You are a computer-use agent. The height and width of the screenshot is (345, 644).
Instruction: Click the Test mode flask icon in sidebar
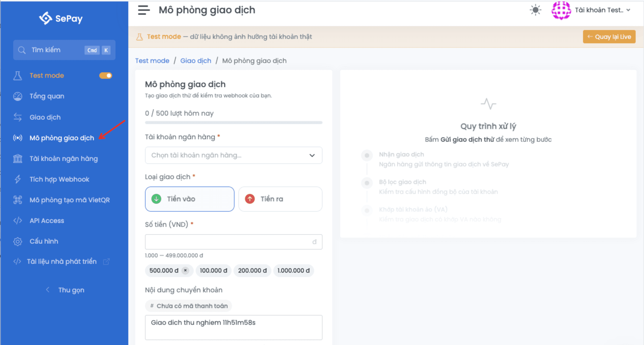[x=17, y=76]
